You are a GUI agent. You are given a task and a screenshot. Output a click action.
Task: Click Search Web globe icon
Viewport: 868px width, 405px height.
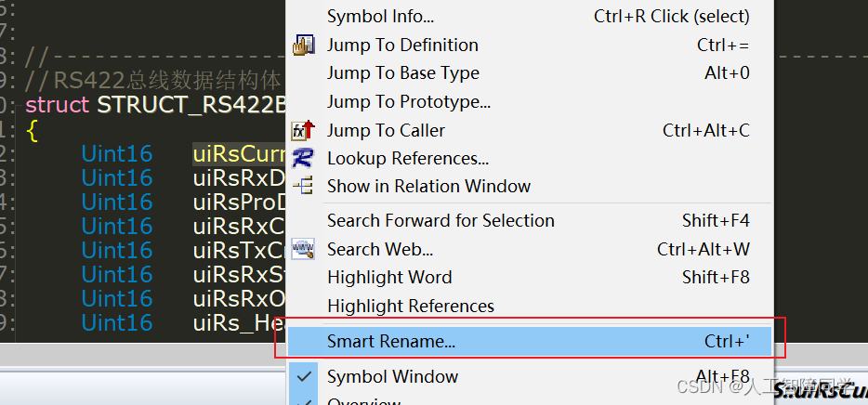[x=303, y=249]
